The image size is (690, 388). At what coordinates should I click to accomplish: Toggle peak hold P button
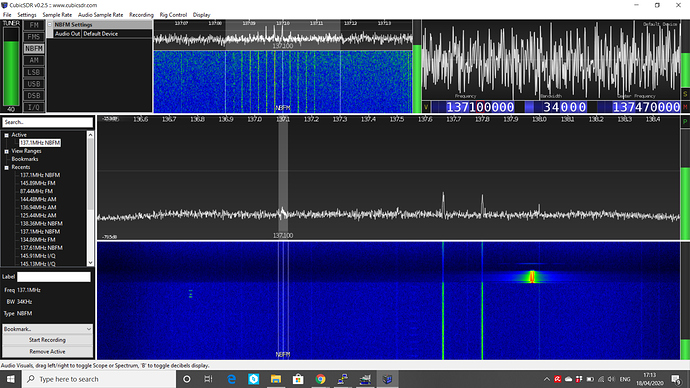[x=685, y=122]
